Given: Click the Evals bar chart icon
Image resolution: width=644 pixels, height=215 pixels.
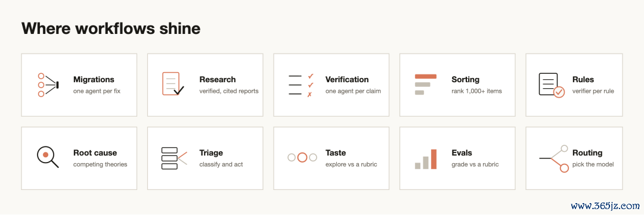Looking at the screenshot, I should click(426, 159).
